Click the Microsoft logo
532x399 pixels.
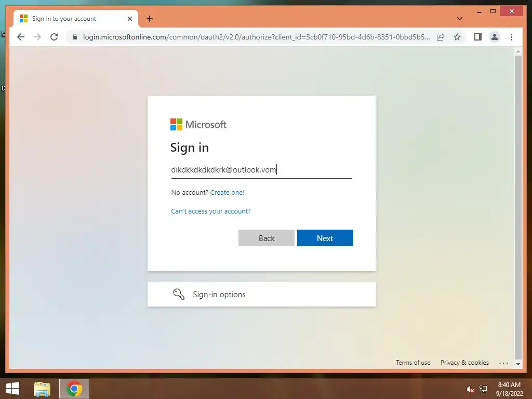(198, 125)
